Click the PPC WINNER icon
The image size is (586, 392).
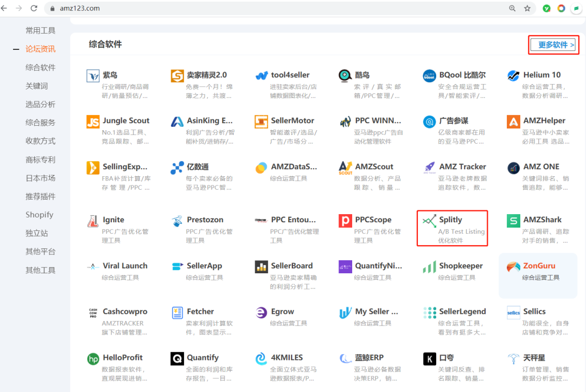345,121
